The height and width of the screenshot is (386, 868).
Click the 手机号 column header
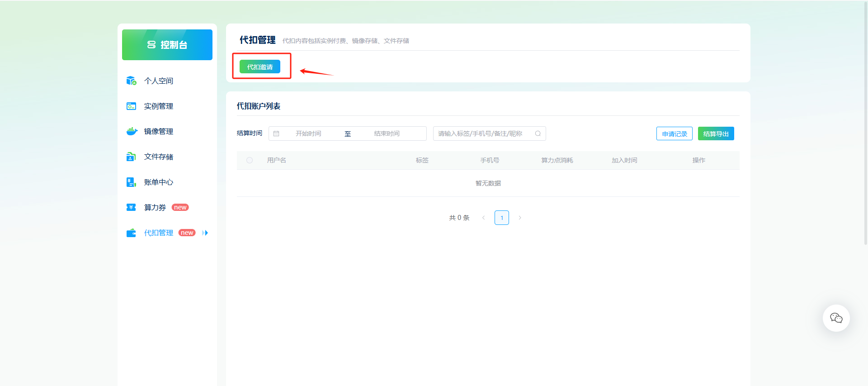point(490,160)
